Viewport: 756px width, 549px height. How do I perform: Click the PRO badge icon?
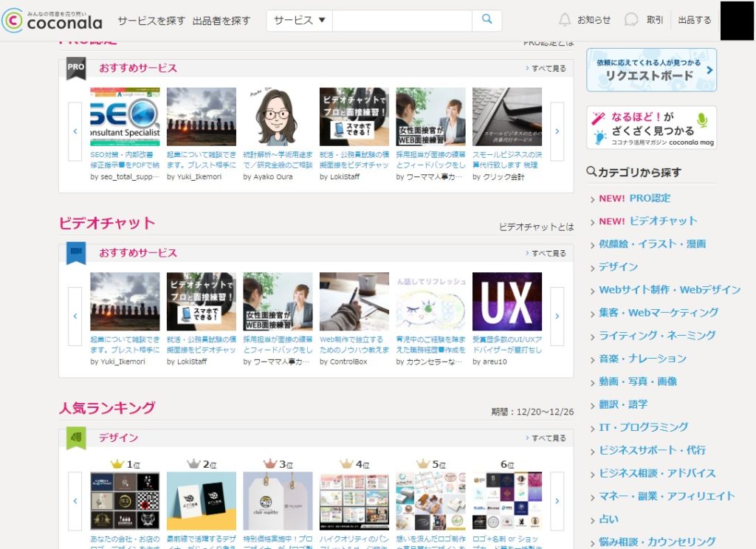pos(76,67)
